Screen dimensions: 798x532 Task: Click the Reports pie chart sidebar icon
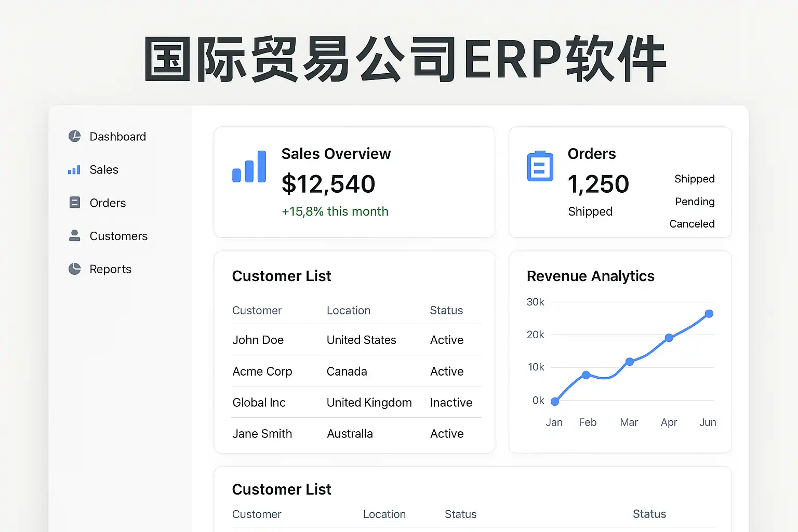click(x=75, y=269)
